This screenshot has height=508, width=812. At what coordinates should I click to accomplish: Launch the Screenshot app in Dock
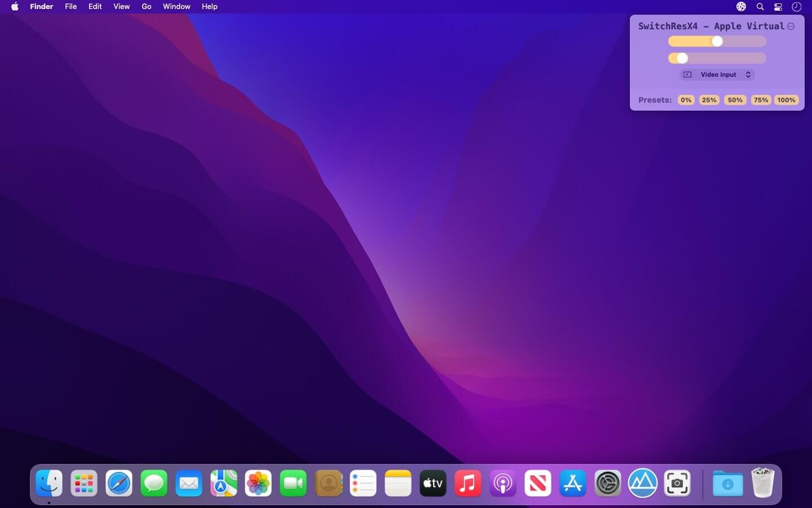pyautogui.click(x=677, y=484)
